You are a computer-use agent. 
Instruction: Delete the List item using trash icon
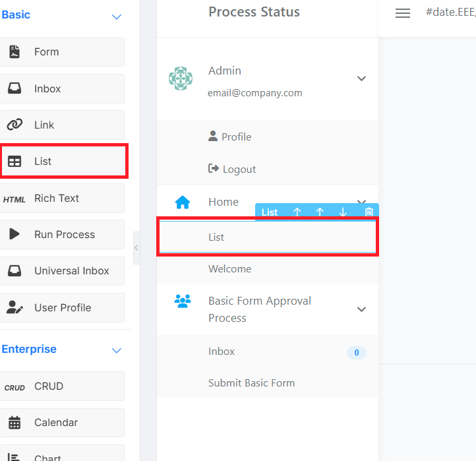(369, 212)
